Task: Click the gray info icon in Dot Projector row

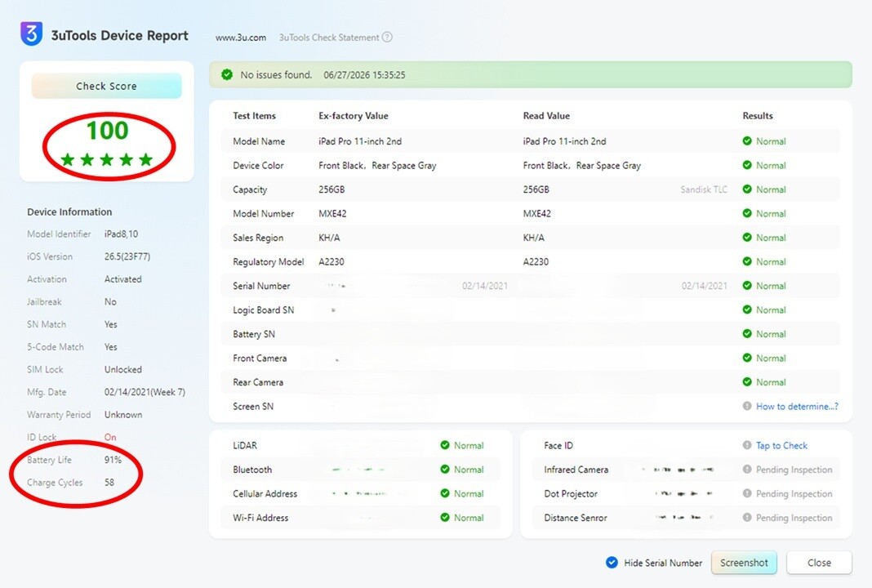Action: point(747,493)
